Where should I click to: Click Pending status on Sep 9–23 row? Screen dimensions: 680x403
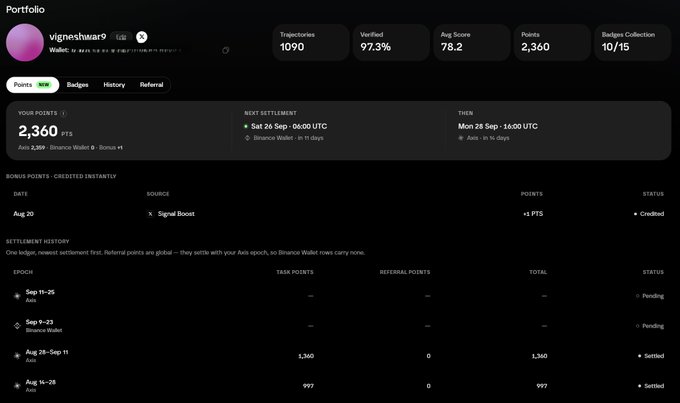[x=650, y=326]
